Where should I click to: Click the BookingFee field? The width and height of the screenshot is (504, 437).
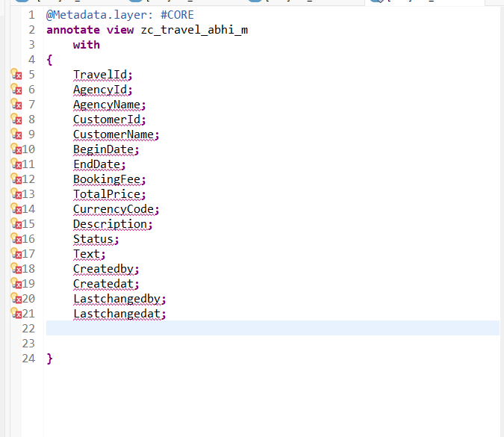tap(107, 179)
